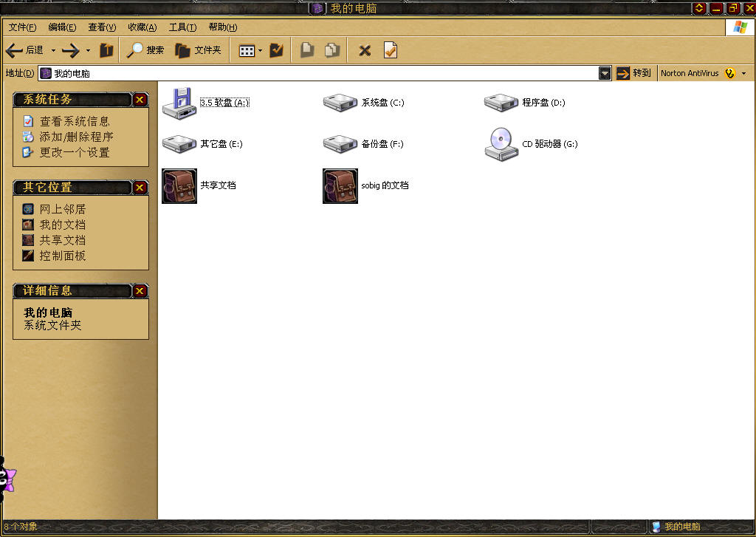
Task: Open the 收藏(A) menu
Action: pos(142,27)
